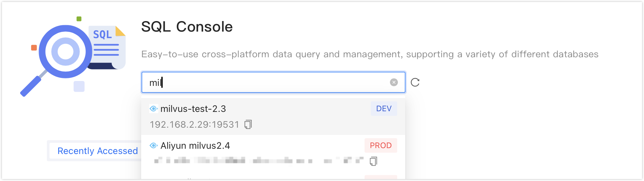Select the Aliyun milvus2.4 instance
Image resolution: width=644 pixels, height=181 pixels.
pyautogui.click(x=273, y=153)
